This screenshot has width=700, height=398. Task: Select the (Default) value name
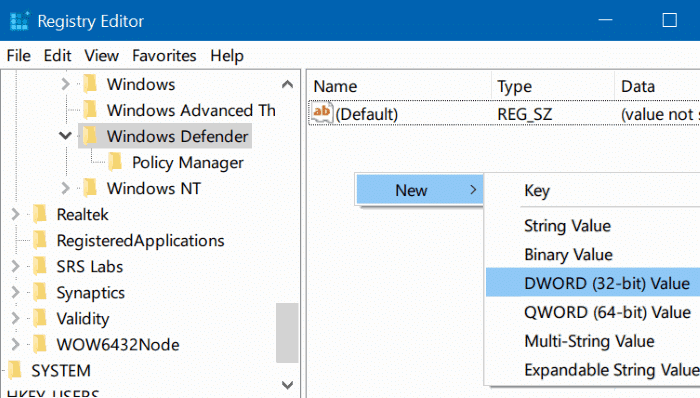(367, 114)
